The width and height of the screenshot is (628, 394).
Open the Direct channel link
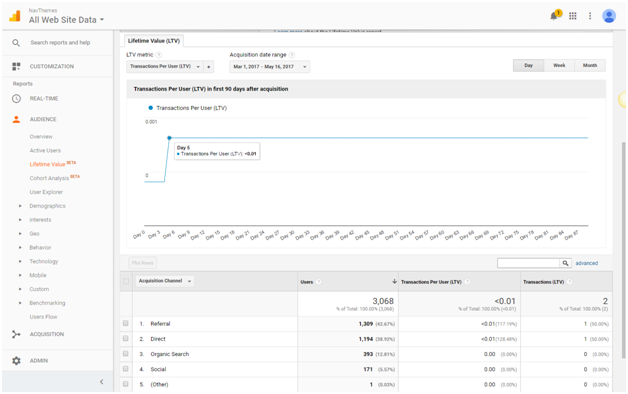(x=158, y=339)
